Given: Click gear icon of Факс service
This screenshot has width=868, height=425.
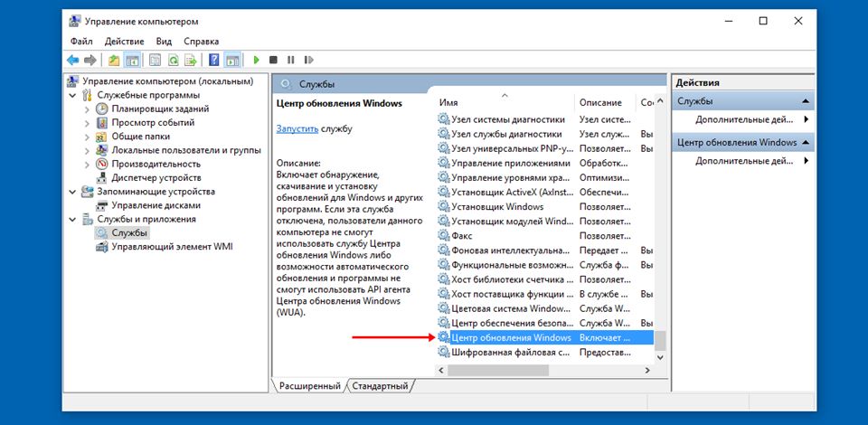Looking at the screenshot, I should [x=443, y=236].
